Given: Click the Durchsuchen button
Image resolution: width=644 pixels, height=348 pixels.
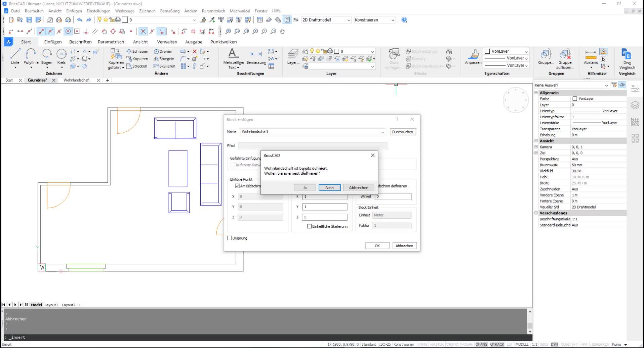Looking at the screenshot, I should click(x=402, y=132).
